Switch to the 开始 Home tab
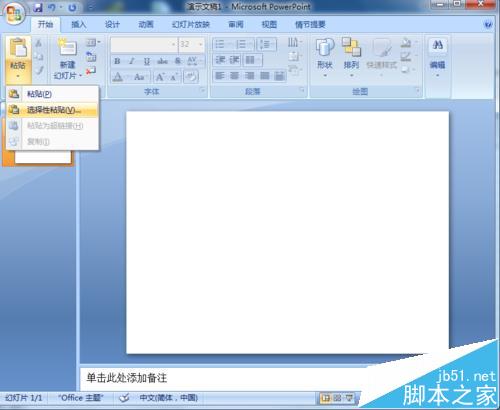Viewport: 500px width, 410px height. 46,25
